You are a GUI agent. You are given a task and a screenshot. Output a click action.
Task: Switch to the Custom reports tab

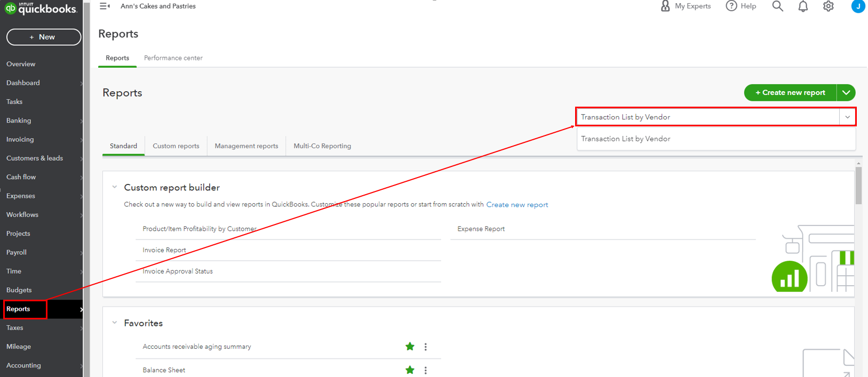tap(176, 146)
